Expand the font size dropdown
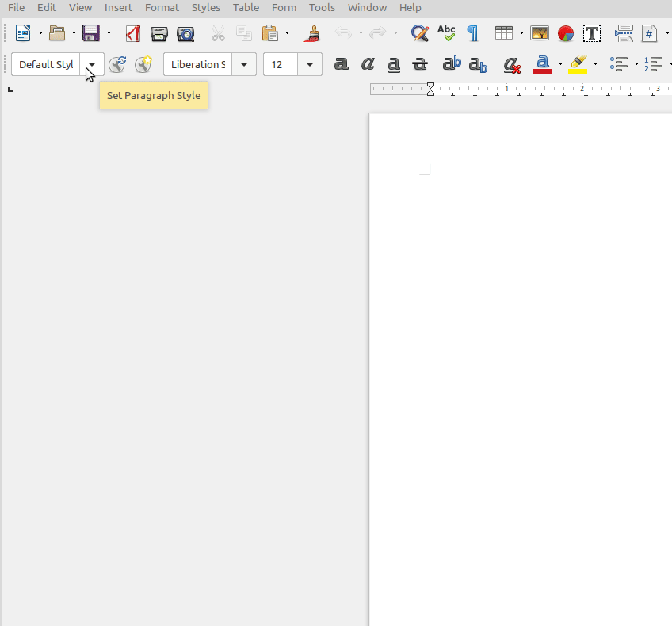The image size is (672, 626). point(310,64)
